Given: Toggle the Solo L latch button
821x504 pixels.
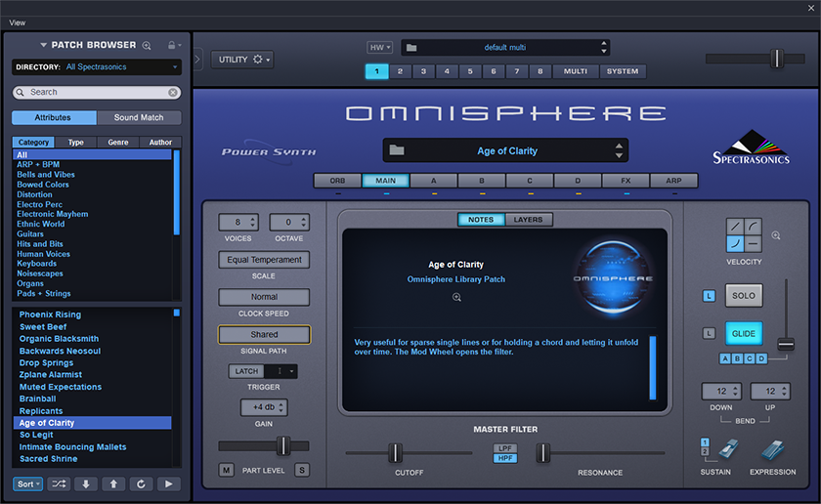Looking at the screenshot, I should (x=709, y=296).
